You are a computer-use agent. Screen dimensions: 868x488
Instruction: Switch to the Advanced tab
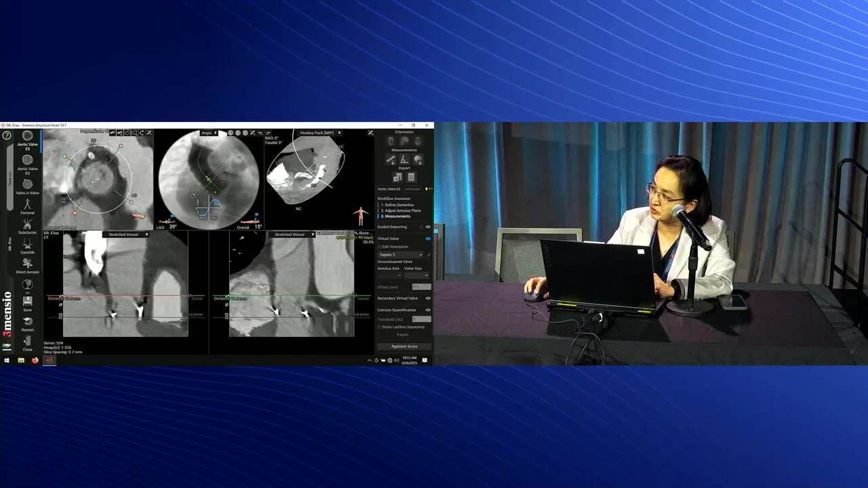412,189
